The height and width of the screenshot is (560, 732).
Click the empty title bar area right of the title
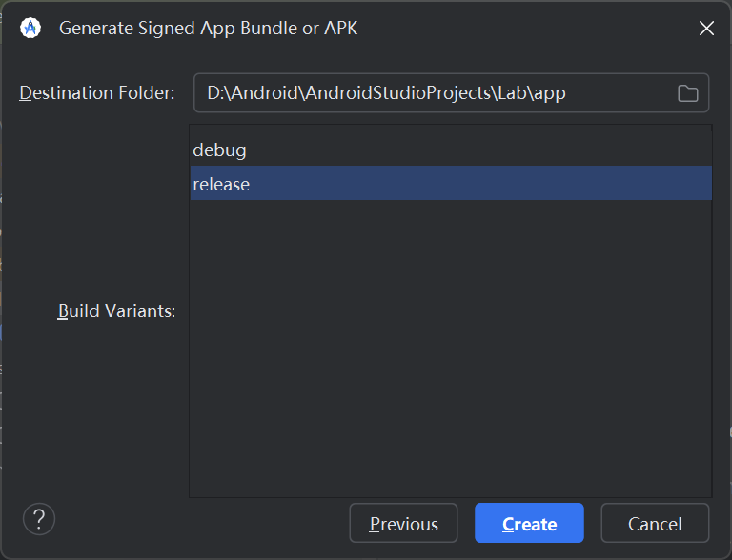tap(524, 28)
